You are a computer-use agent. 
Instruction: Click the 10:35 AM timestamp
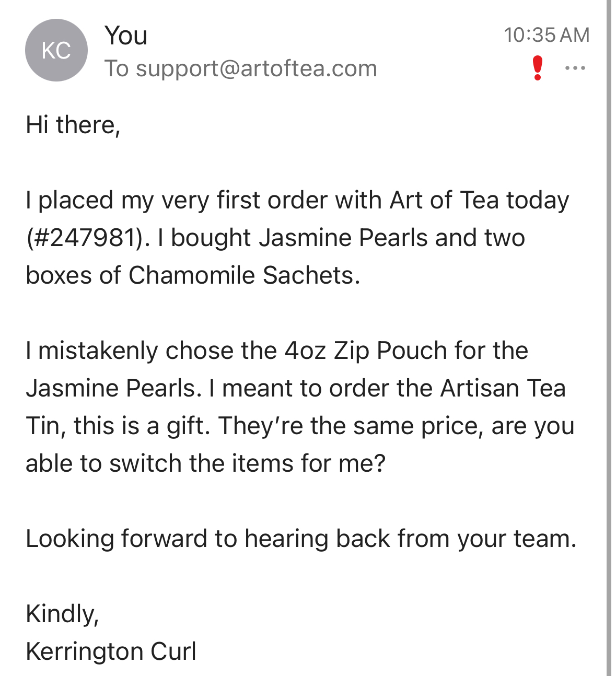(x=547, y=35)
